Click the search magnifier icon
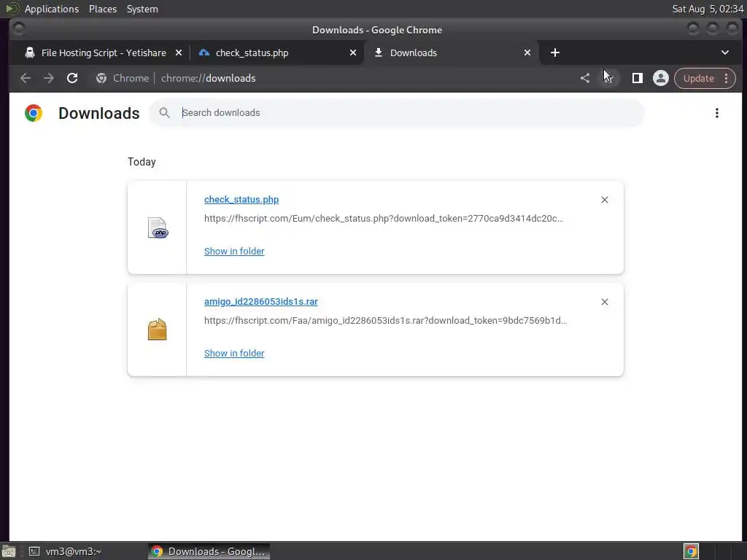The width and height of the screenshot is (747, 560). 164,113
